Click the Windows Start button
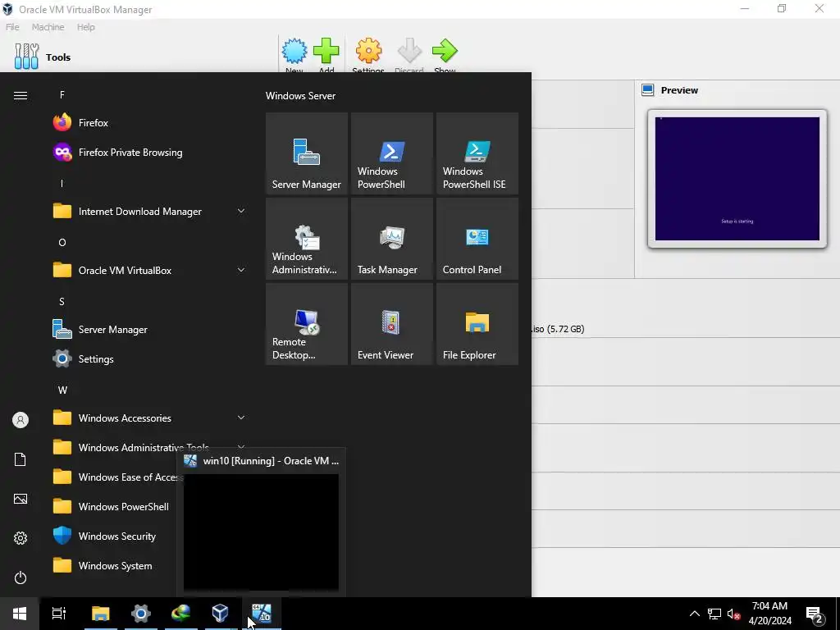840x630 pixels. (x=20, y=614)
